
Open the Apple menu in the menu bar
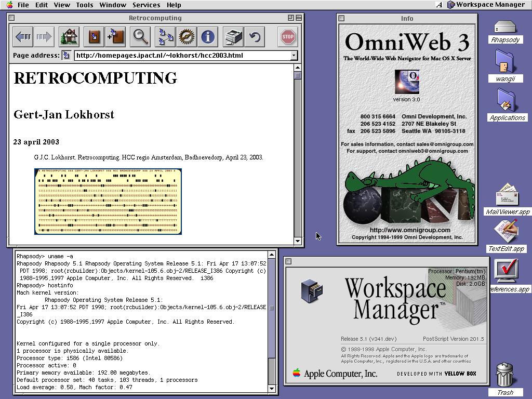9,5
